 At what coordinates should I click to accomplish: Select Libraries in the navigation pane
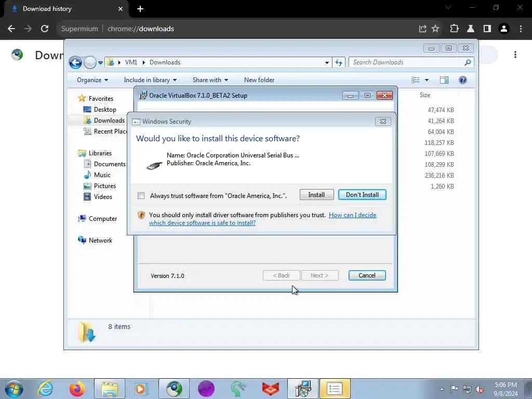100,153
